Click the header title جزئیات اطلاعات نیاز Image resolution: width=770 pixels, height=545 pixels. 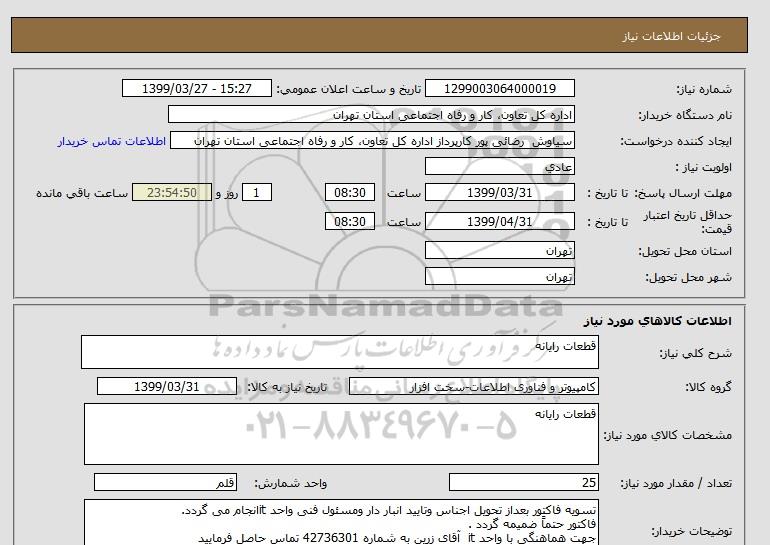[x=671, y=36]
